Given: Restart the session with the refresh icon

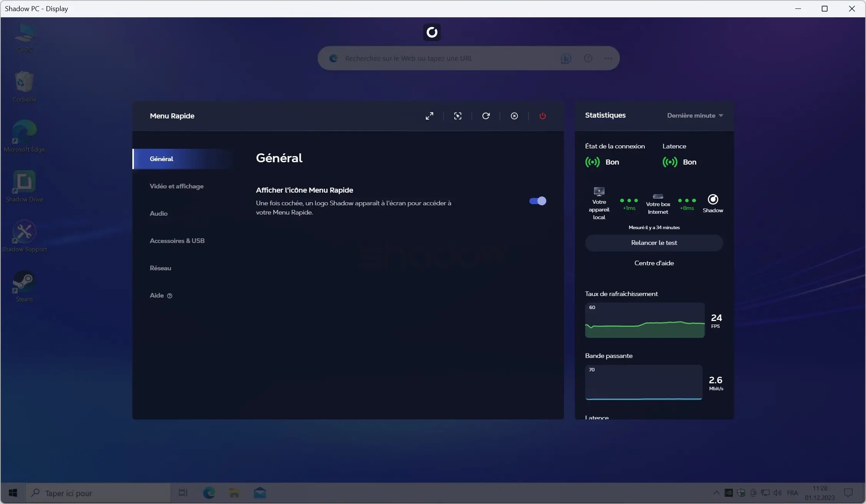Looking at the screenshot, I should click(x=486, y=116).
